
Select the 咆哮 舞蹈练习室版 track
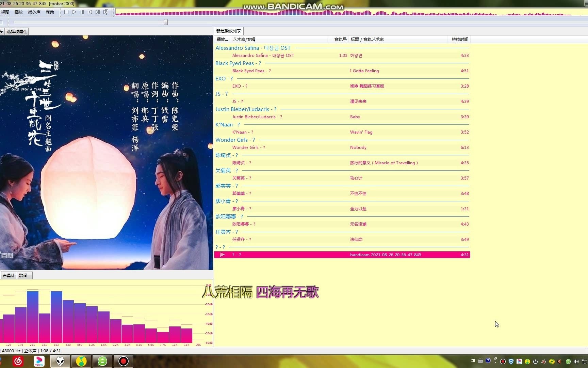pyautogui.click(x=342, y=86)
